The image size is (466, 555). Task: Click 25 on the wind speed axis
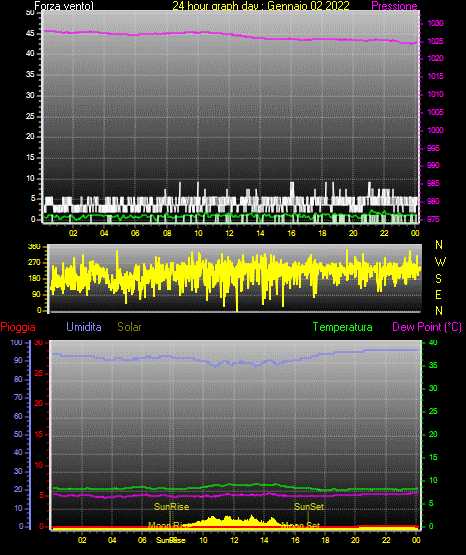coord(30,116)
